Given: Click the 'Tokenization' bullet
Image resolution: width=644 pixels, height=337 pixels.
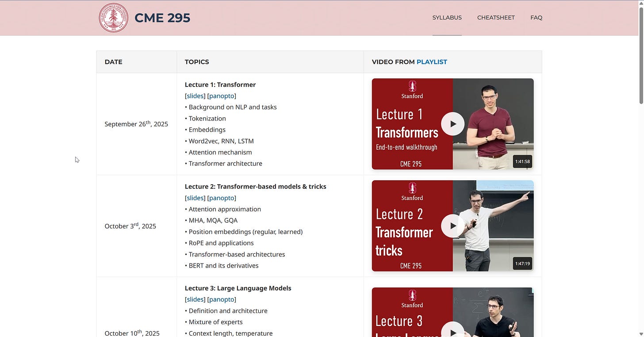Looking at the screenshot, I should [x=205, y=119].
